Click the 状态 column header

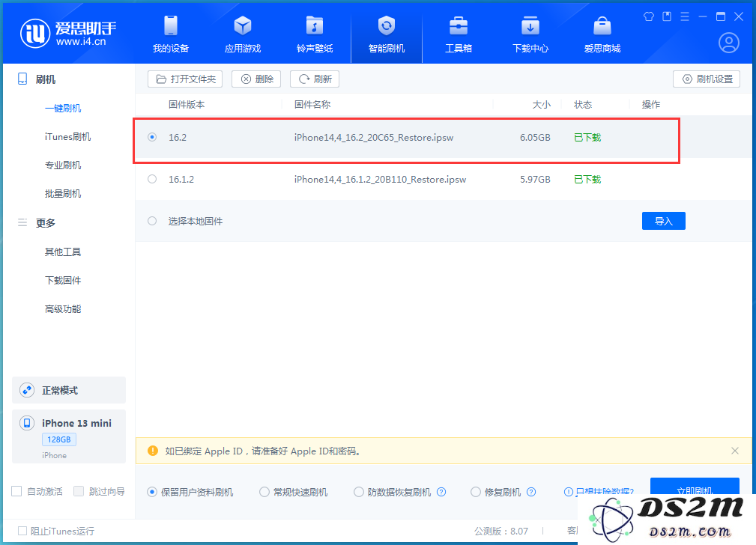point(582,105)
